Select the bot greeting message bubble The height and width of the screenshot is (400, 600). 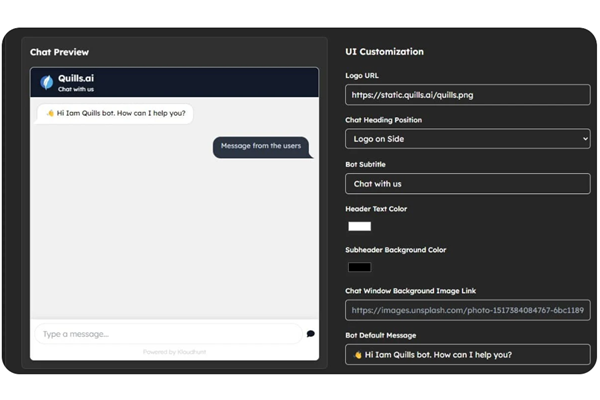pos(115,113)
